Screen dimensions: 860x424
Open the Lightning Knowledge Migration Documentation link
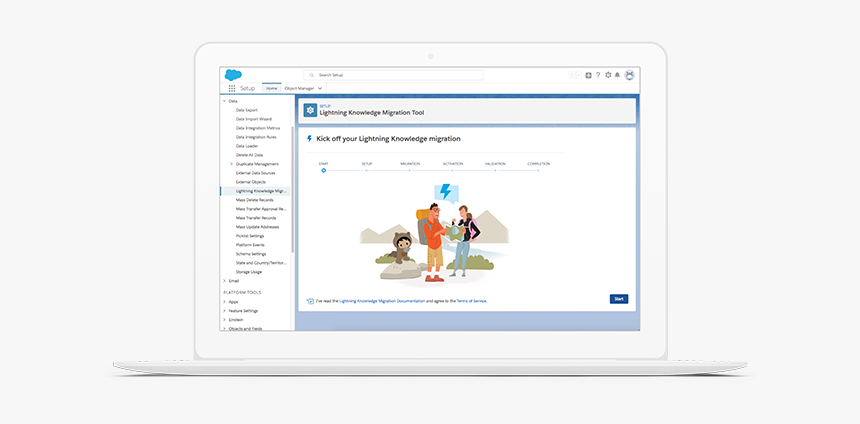tap(382, 301)
